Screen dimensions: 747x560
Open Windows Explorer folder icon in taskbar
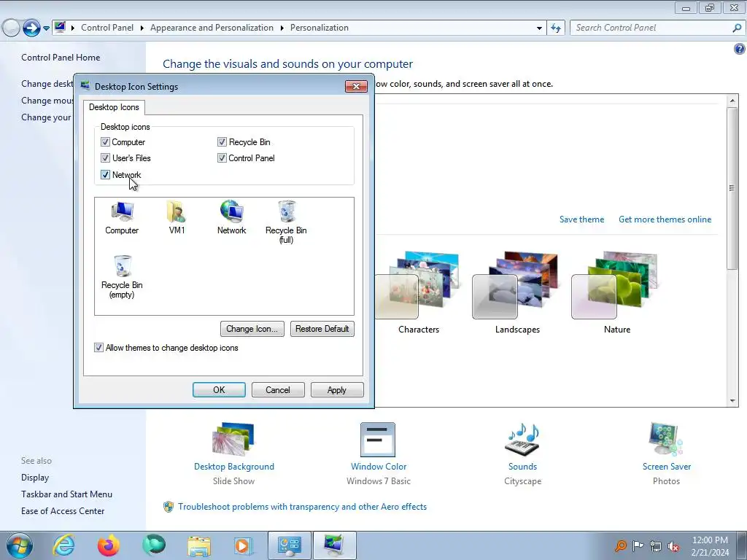tap(198, 545)
